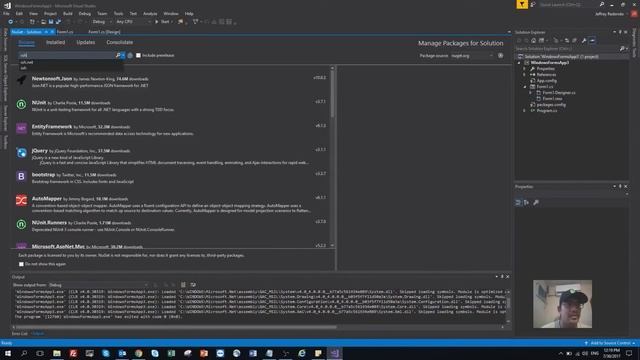Click the jQuery package icon
The height and width of the screenshot is (360, 640).
click(21, 153)
